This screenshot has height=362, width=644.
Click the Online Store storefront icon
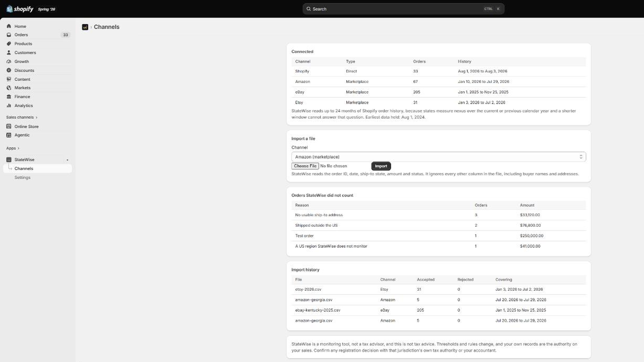9,126
